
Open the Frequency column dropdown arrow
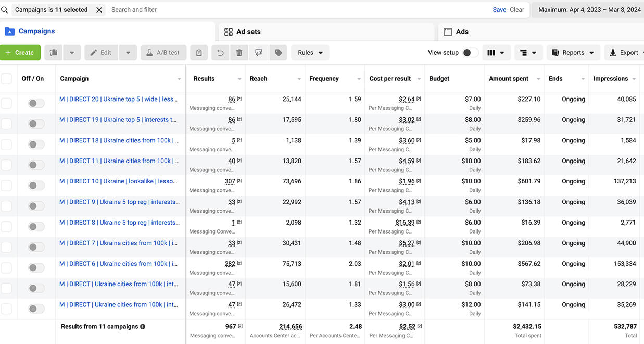359,79
